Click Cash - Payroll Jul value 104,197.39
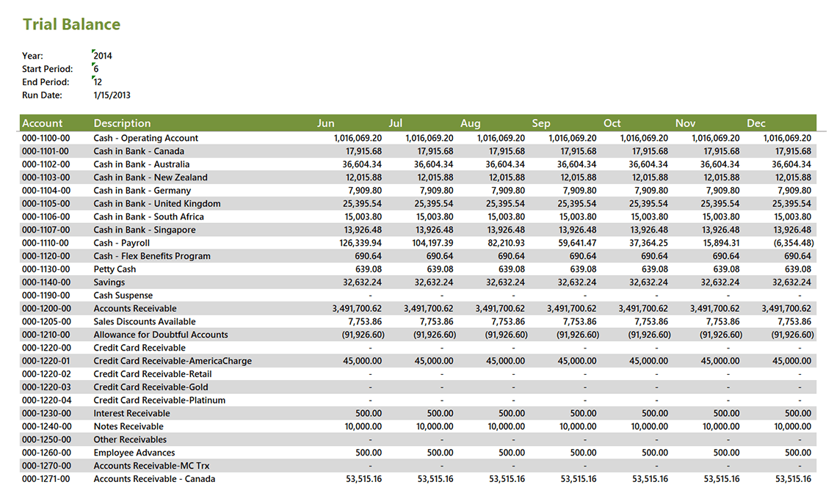 pos(433,244)
